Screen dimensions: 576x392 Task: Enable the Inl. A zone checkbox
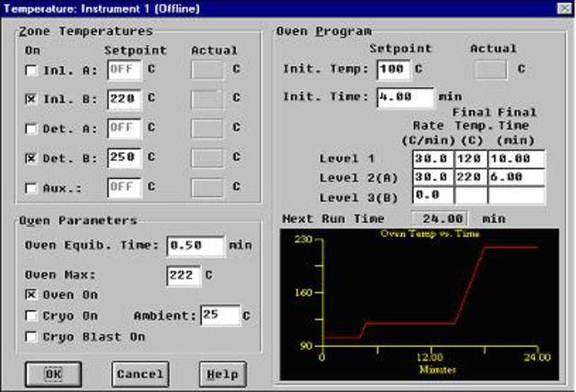pyautogui.click(x=32, y=70)
